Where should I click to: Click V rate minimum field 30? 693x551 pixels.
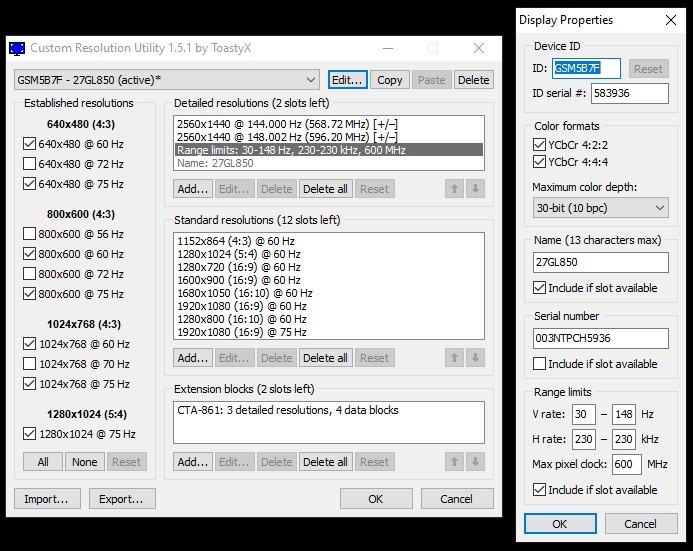(x=584, y=414)
